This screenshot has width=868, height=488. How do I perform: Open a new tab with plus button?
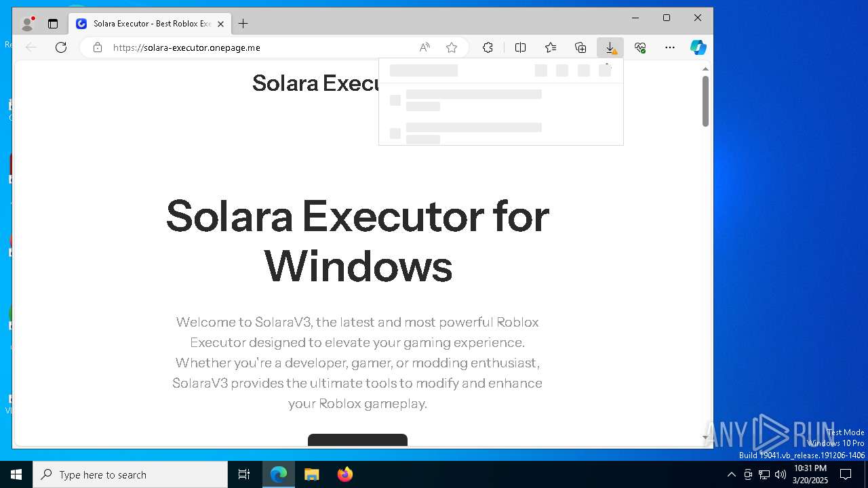point(243,24)
